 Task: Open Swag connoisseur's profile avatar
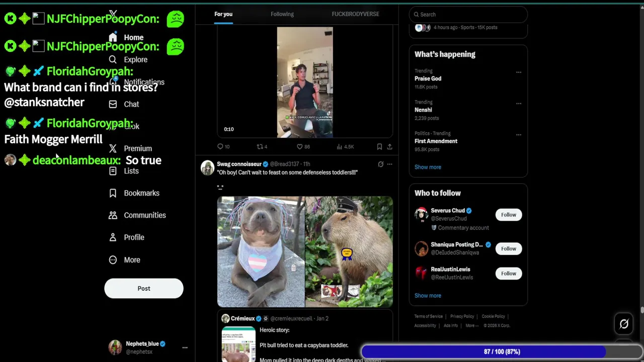[x=207, y=167]
